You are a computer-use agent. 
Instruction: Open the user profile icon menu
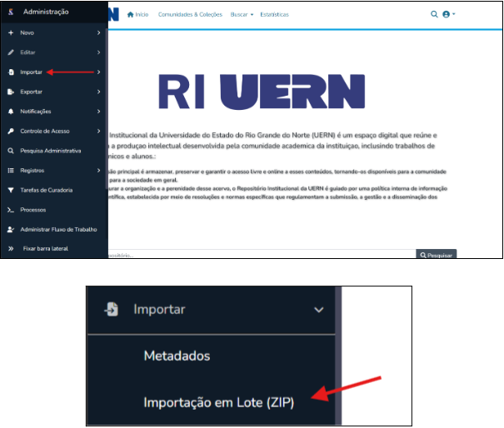click(448, 14)
